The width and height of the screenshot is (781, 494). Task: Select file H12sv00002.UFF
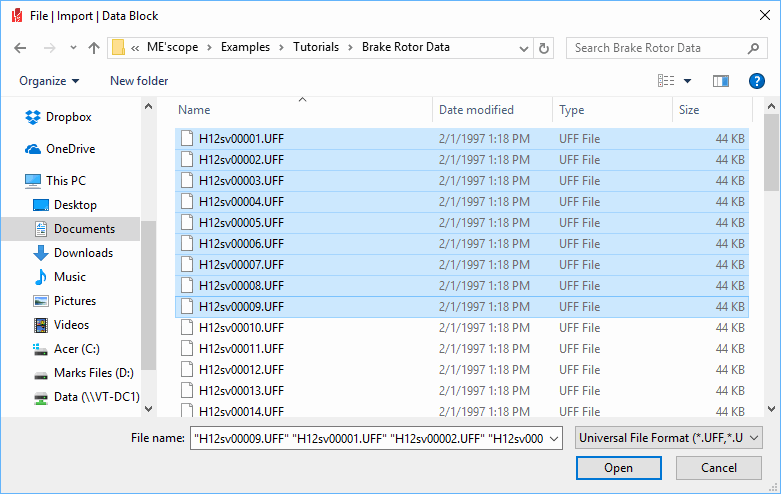coord(462,159)
